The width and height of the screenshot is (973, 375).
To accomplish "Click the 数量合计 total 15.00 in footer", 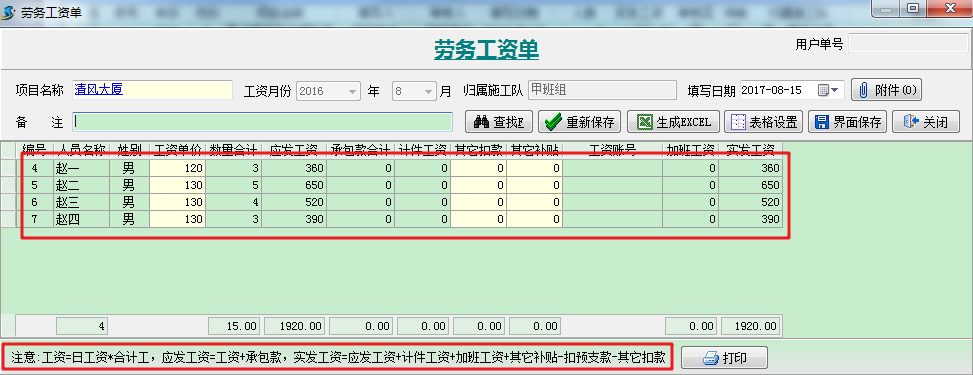I will (x=234, y=326).
